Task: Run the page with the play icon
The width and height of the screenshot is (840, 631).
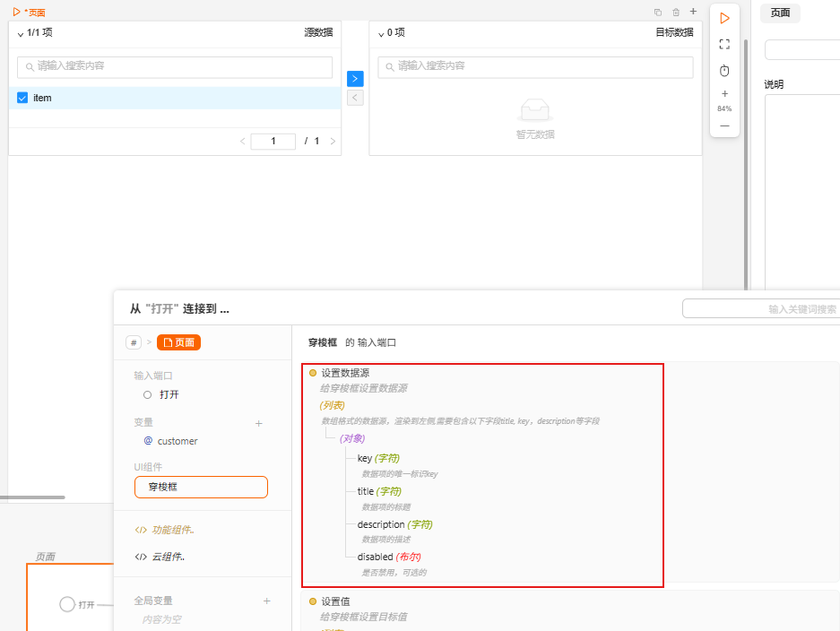Action: click(x=724, y=17)
